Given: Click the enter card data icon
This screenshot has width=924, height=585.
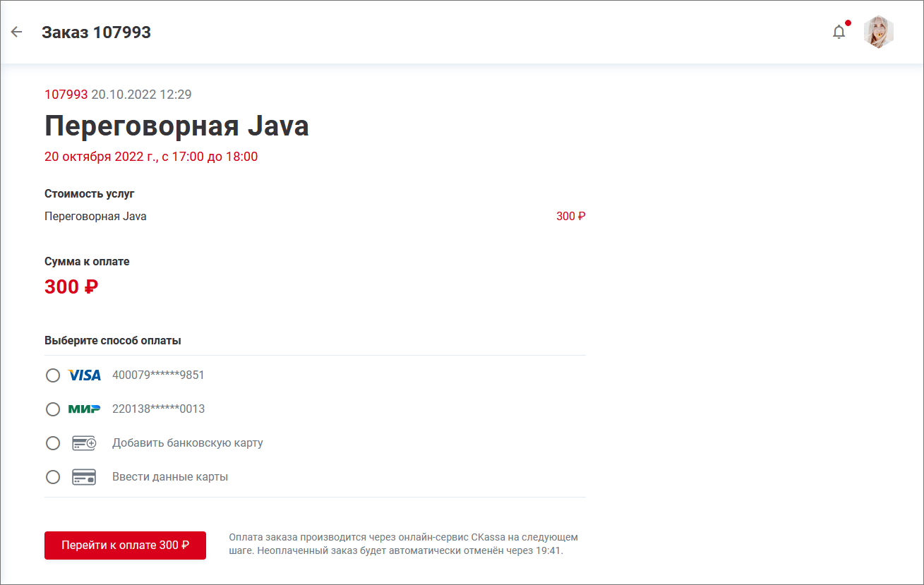Looking at the screenshot, I should 85,477.
